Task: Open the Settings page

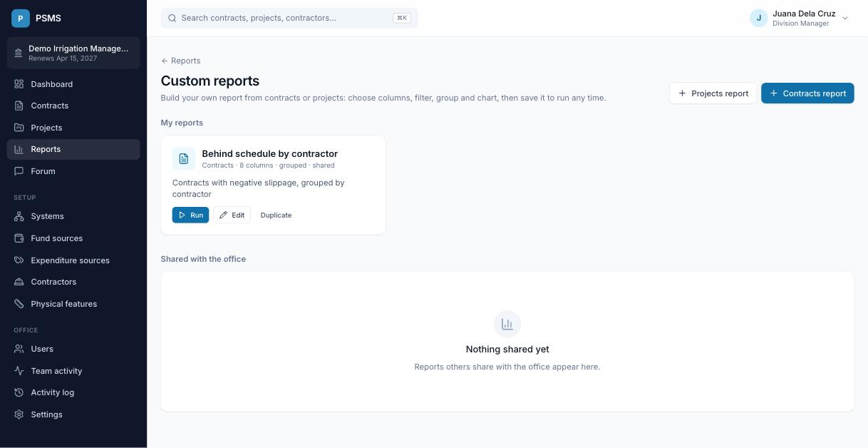Action: click(73, 414)
